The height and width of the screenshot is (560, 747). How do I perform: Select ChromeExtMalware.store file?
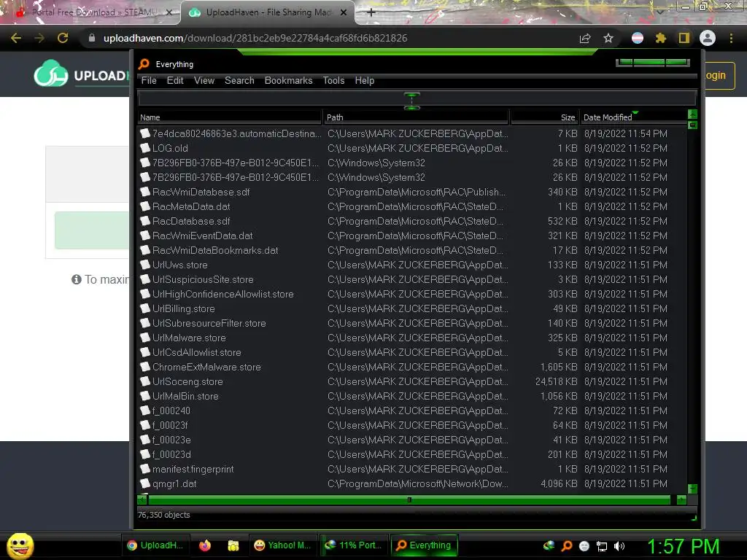[206, 367]
